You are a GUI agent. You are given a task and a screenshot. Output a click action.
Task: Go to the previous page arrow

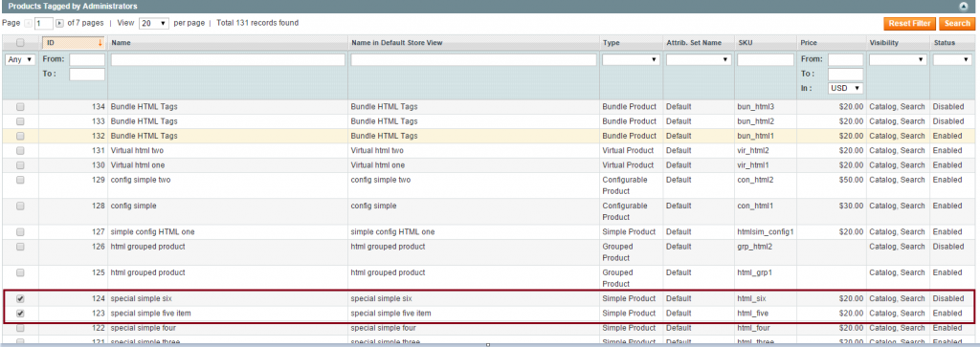point(28,23)
